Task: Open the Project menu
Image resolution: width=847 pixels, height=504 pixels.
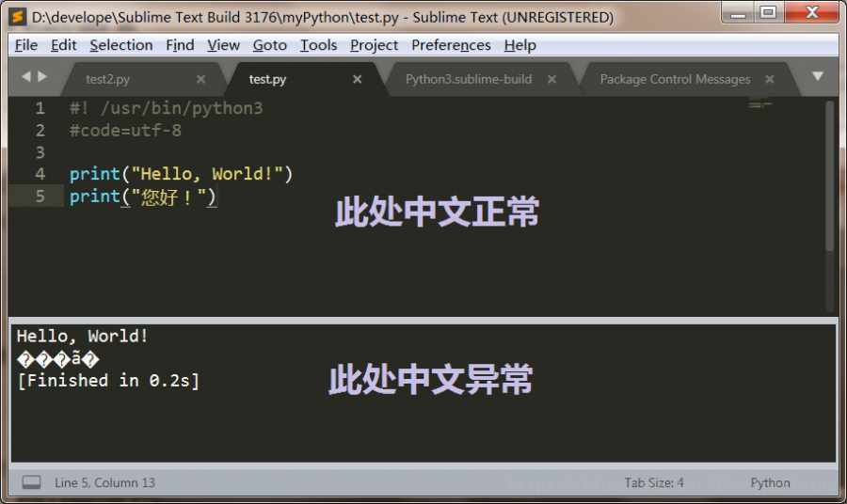Action: coord(374,45)
